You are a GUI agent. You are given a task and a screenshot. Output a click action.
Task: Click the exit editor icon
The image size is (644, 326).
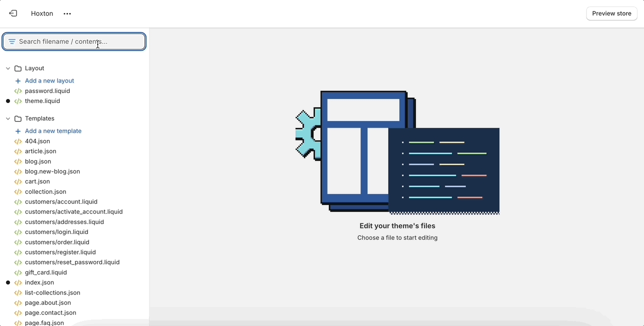(13, 13)
